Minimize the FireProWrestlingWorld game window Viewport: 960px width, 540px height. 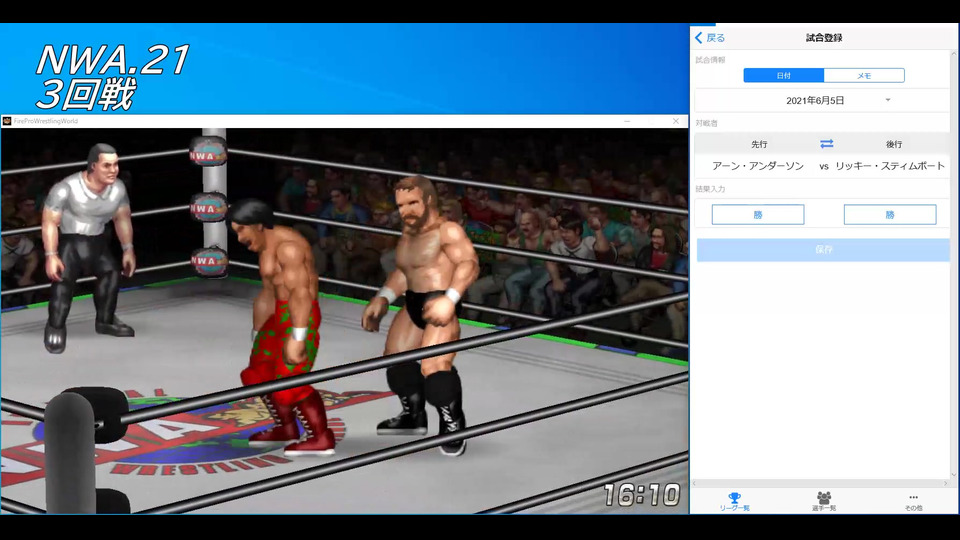click(626, 121)
